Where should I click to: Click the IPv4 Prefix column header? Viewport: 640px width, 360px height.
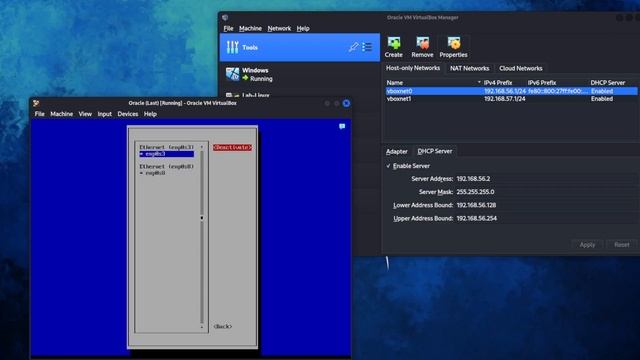coord(498,82)
